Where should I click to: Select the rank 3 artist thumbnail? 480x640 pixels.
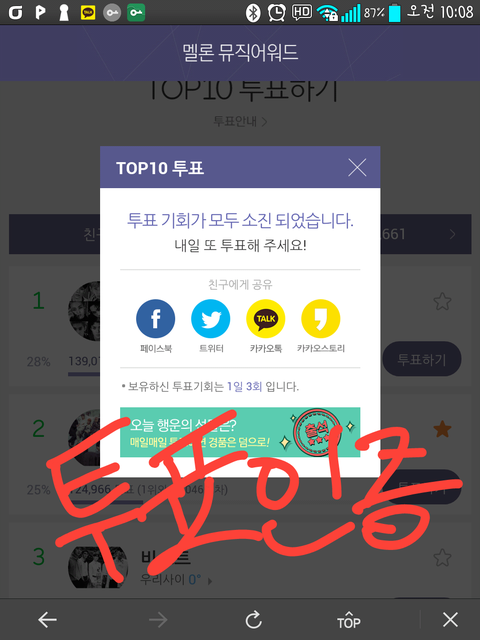(98, 567)
